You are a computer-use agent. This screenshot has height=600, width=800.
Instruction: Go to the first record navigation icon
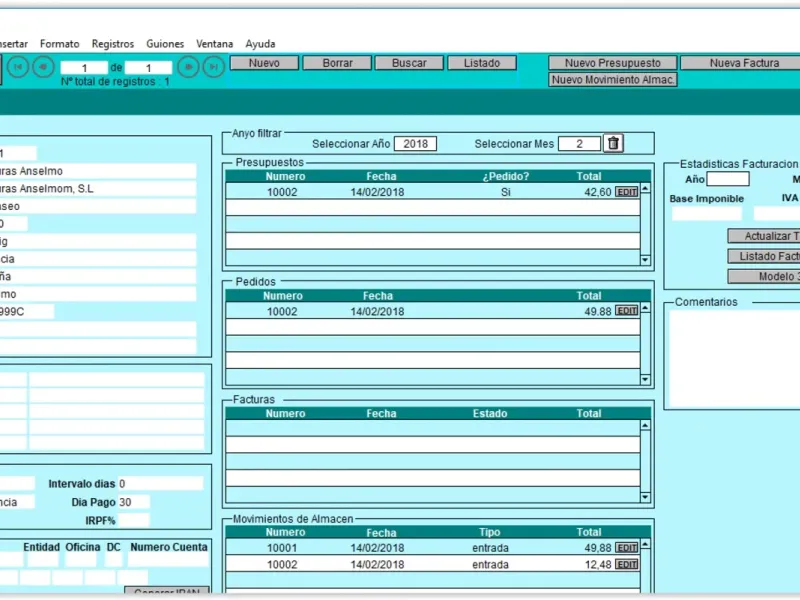tap(18, 67)
